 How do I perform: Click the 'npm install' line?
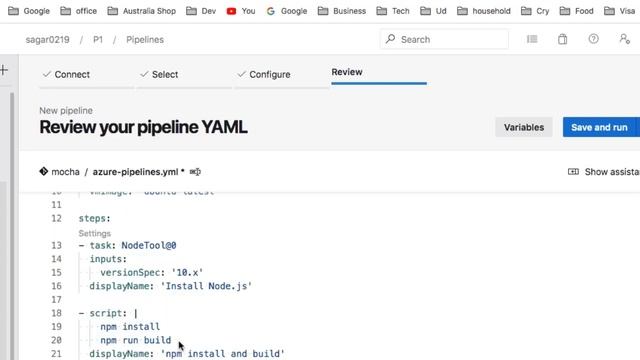(130, 327)
